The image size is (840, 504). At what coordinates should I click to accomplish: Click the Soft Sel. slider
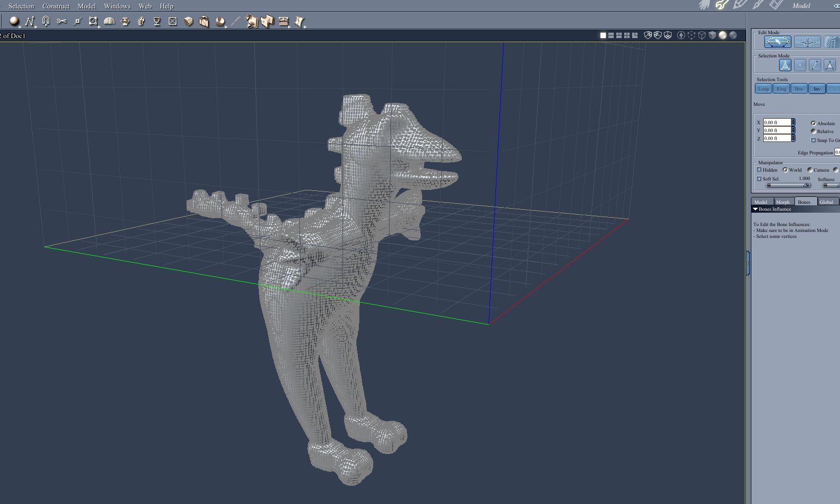click(x=788, y=185)
